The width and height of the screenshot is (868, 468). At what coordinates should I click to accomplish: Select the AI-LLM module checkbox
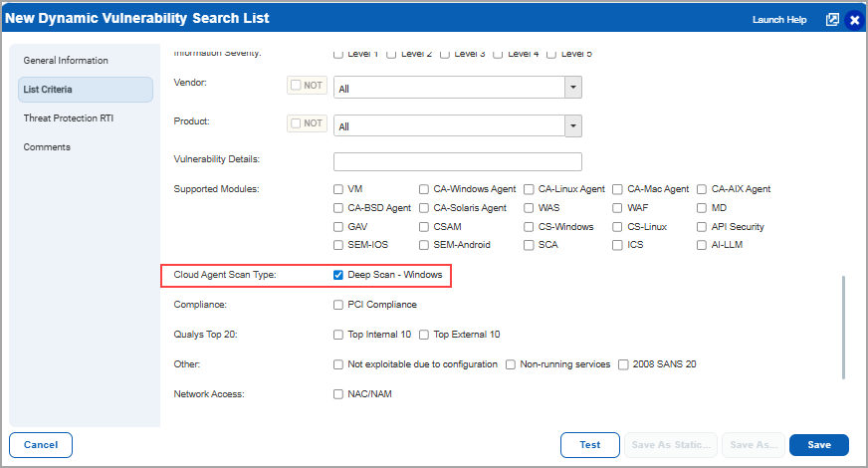(x=702, y=245)
